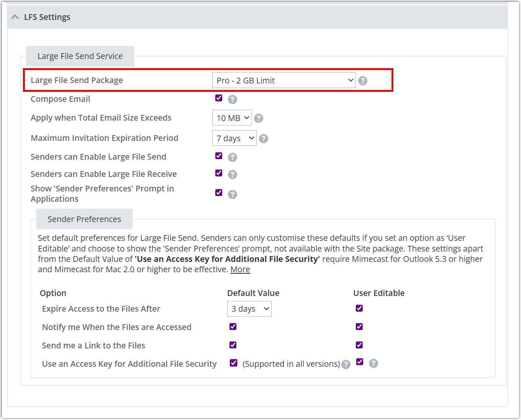This screenshot has height=420, width=521.
Task: Uncheck Notify me When the Files are Accessed
Action: click(x=233, y=327)
